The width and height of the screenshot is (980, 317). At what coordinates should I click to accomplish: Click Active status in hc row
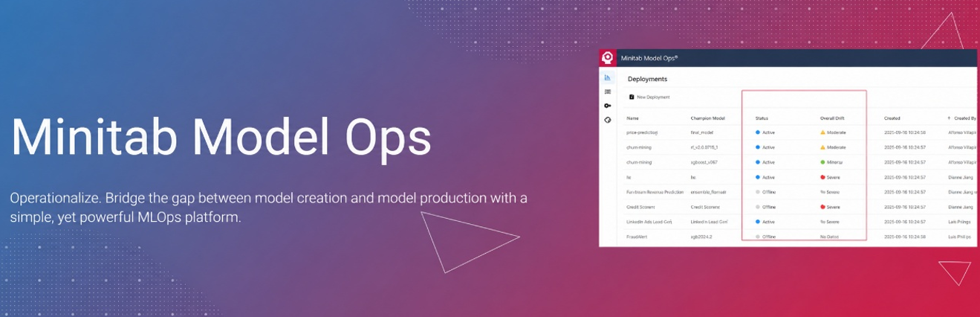[765, 177]
